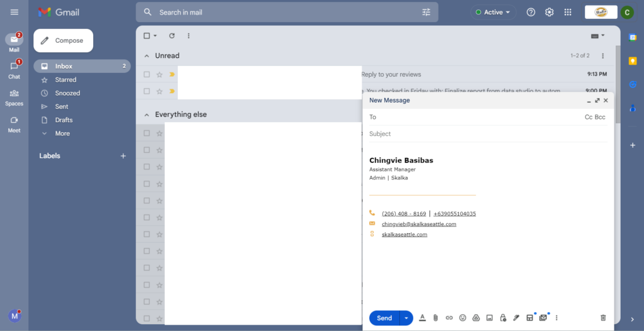
Task: Click the Compose button
Action: click(x=63, y=40)
